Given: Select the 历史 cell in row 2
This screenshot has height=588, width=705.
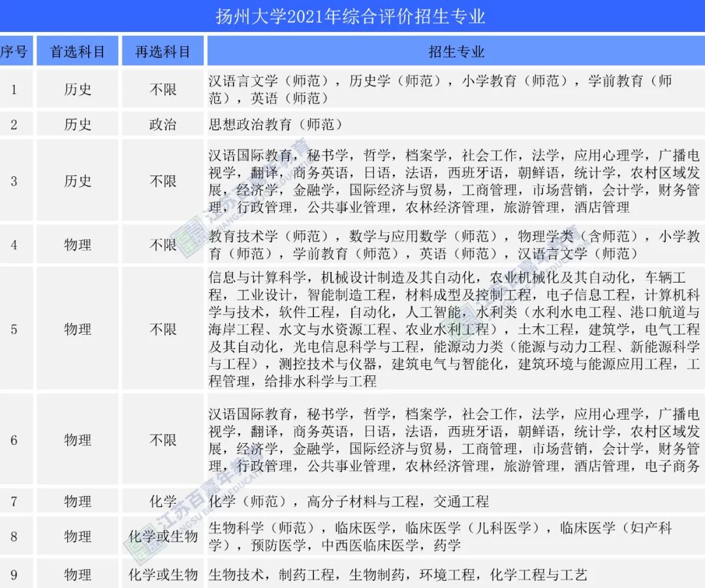Looking at the screenshot, I should [x=78, y=123].
